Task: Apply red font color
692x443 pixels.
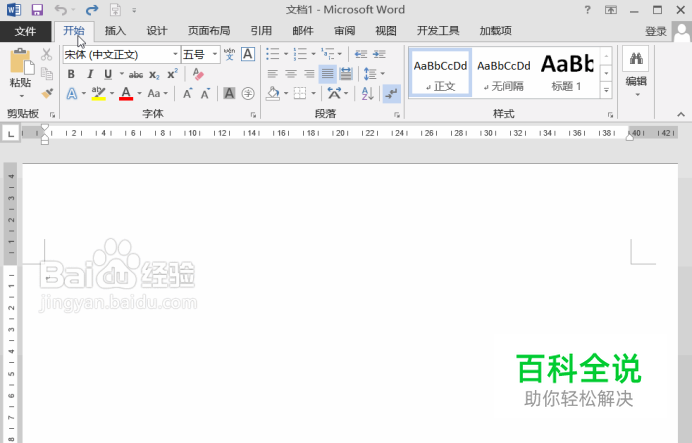Action: pyautogui.click(x=126, y=94)
